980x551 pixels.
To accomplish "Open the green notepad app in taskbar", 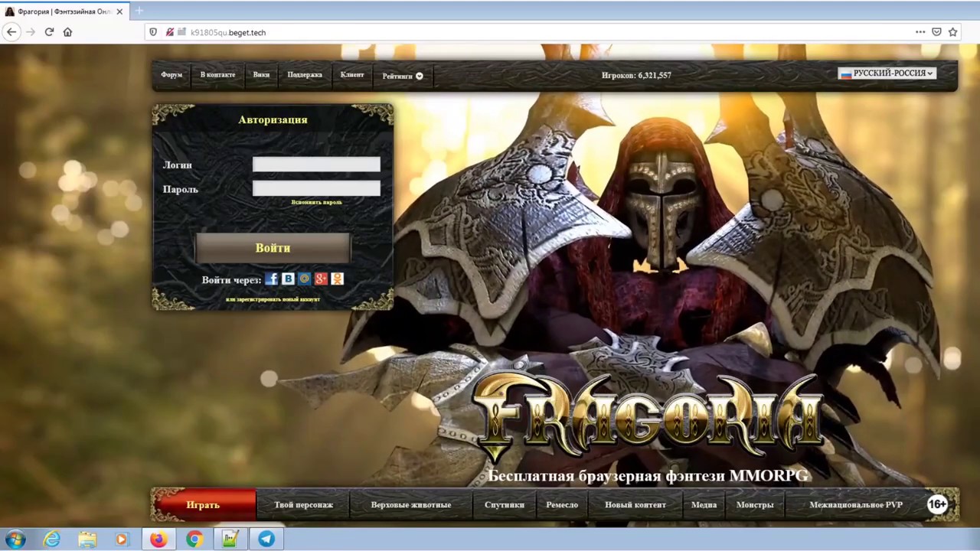I will click(230, 540).
